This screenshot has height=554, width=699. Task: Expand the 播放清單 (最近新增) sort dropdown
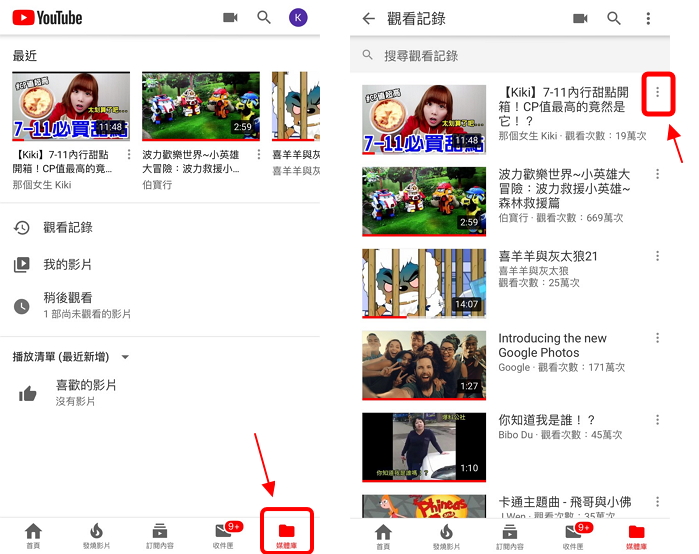(x=71, y=357)
